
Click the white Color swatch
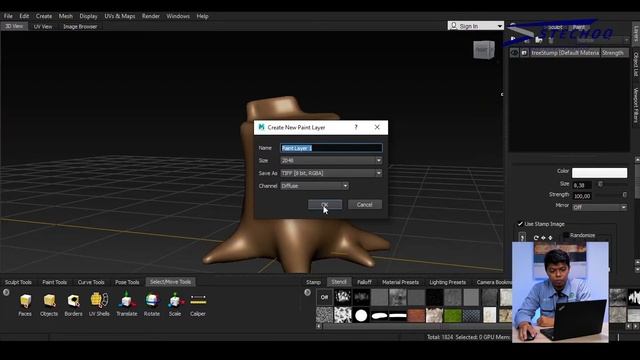coord(599,173)
